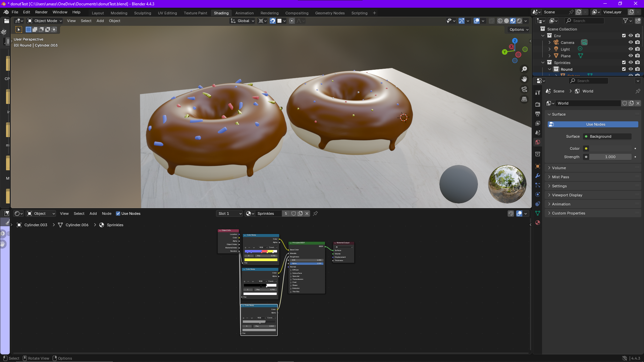
Task: Open the viewport Options dropdown
Action: point(519,29)
